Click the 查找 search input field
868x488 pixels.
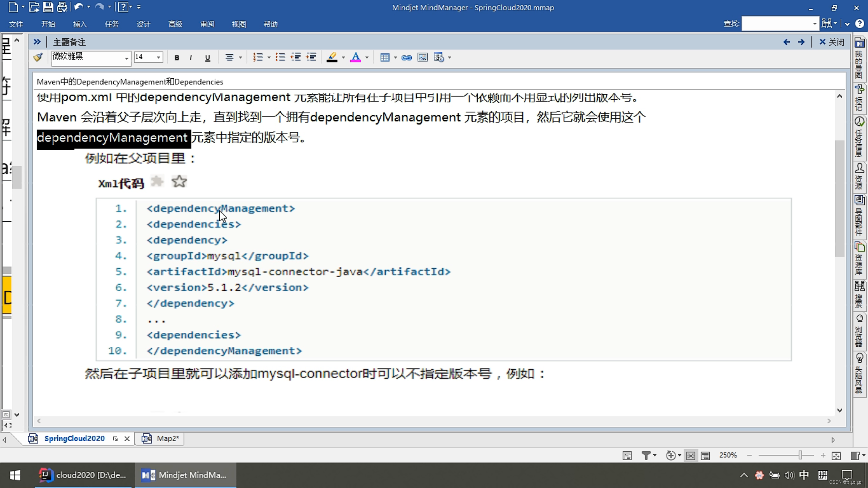coord(777,24)
